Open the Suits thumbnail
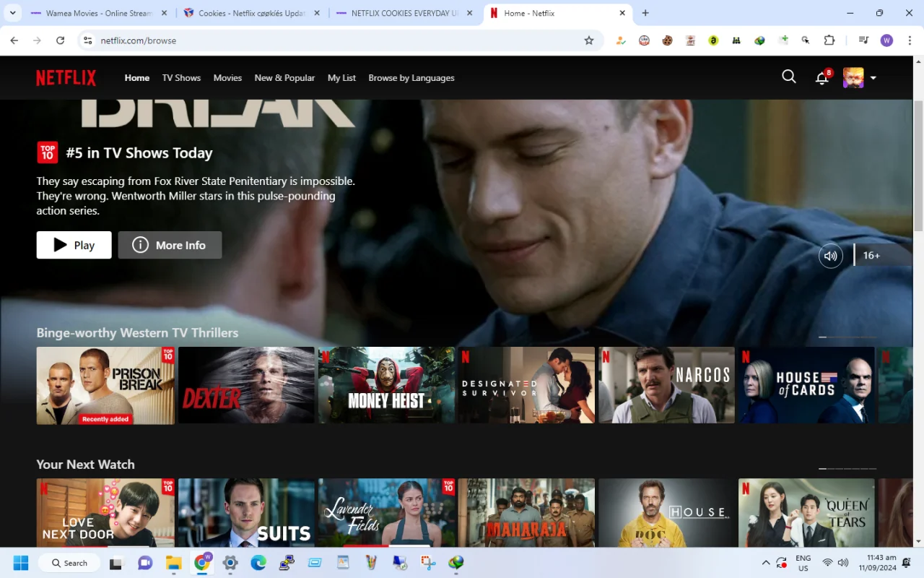Image resolution: width=924 pixels, height=578 pixels. (246, 513)
